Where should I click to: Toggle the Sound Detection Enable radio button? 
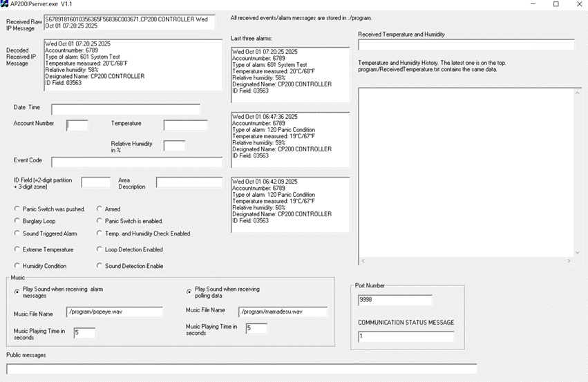[x=99, y=266]
